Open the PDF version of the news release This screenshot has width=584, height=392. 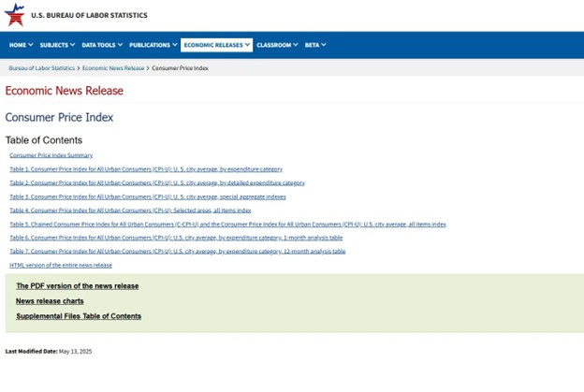[78, 286]
